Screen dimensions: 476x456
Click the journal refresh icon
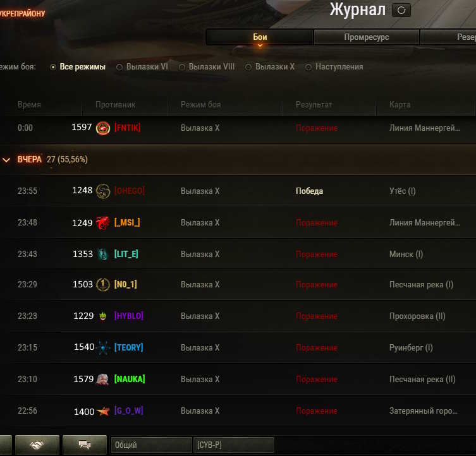coord(401,10)
